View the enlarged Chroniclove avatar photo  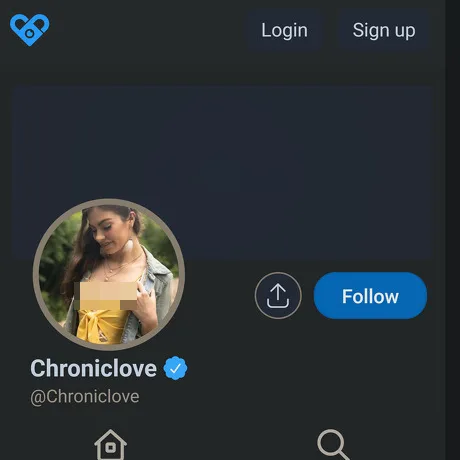tap(109, 274)
